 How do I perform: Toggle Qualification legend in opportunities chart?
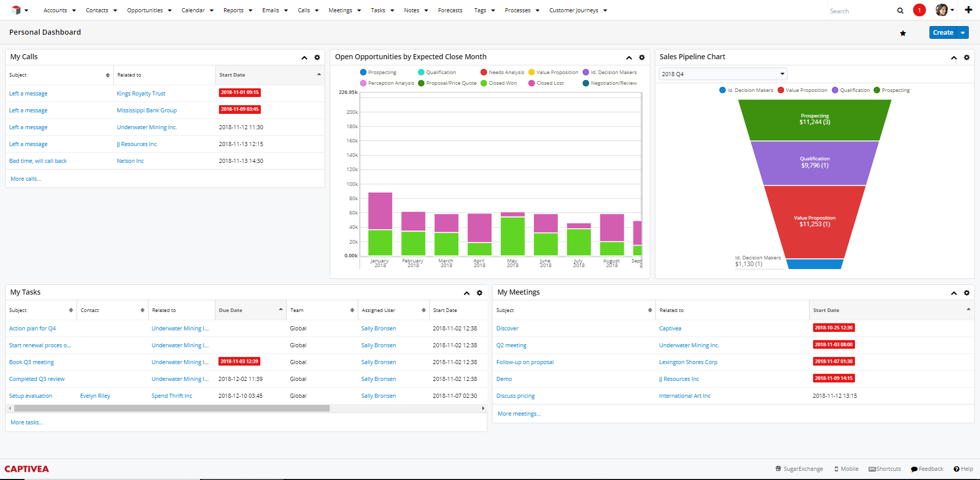pos(437,73)
